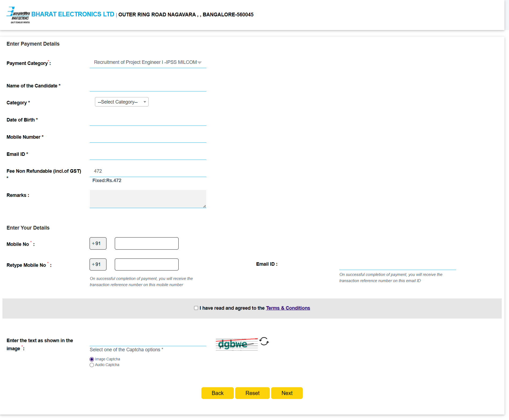Click the Retype Mobile No input box

[x=146, y=264]
